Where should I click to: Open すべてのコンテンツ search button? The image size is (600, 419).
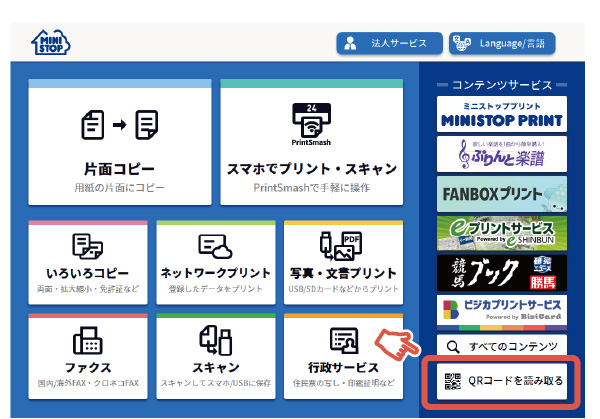click(502, 346)
